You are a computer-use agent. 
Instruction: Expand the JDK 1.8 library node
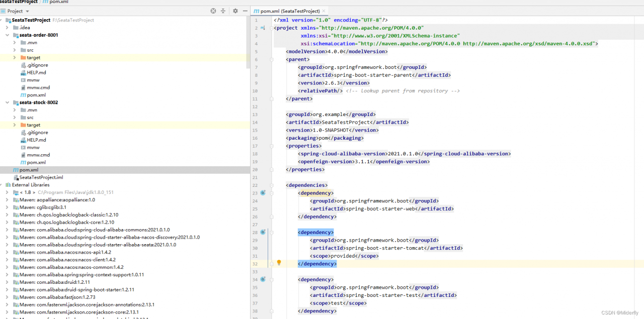[8, 192]
